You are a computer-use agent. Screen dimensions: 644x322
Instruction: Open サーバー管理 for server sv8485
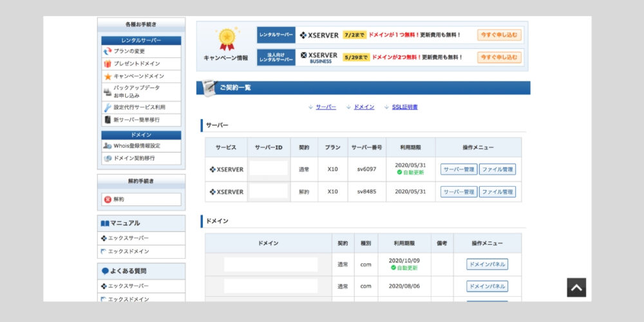click(459, 192)
